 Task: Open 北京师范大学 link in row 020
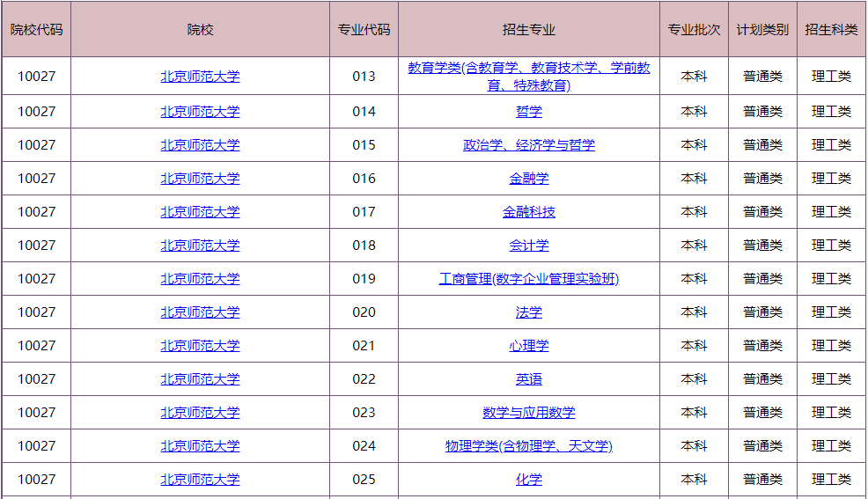pyautogui.click(x=200, y=312)
